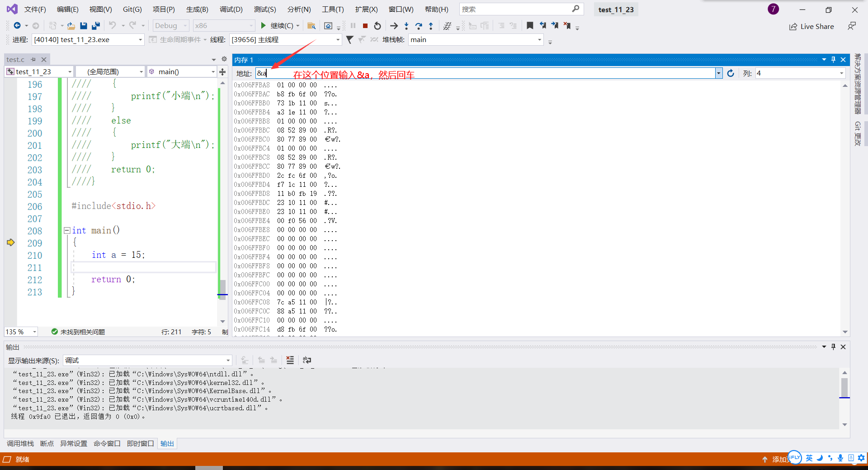Click the navigate backward arrow icon
Image resolution: width=868 pixels, height=470 pixels.
pyautogui.click(x=17, y=26)
